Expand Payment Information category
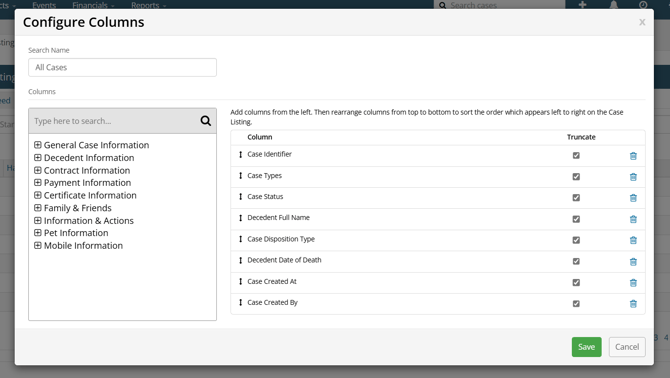670x378 pixels. pyautogui.click(x=38, y=182)
